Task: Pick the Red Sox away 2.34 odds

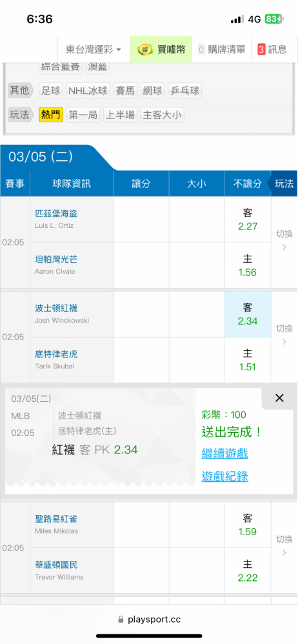Action: [248, 314]
